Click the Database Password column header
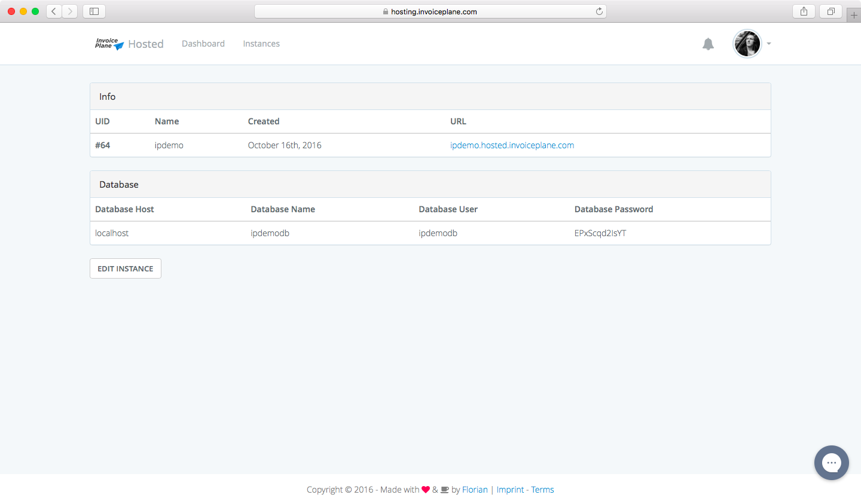 tap(613, 209)
